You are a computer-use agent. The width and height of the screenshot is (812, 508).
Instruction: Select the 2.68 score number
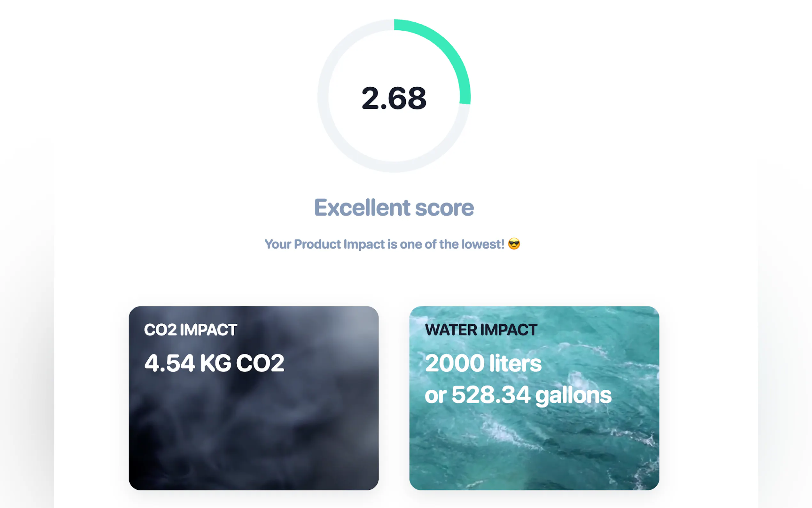[394, 98]
